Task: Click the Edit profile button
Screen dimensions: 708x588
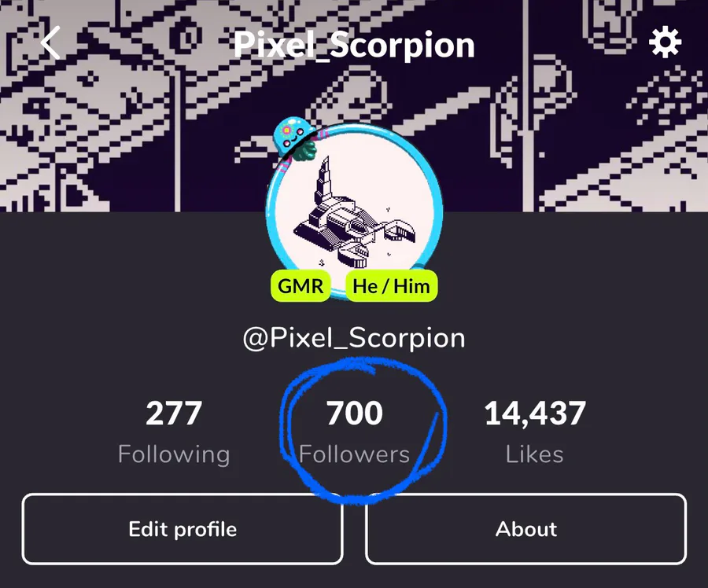Action: 183,529
